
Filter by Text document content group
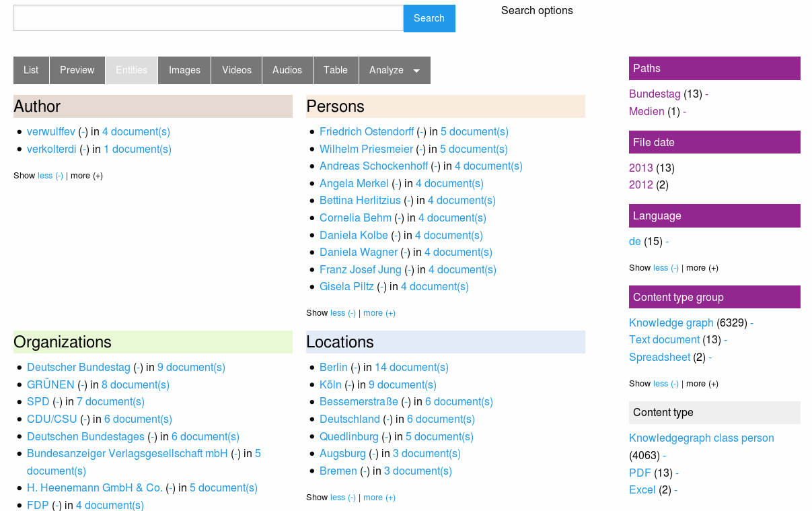665,339
